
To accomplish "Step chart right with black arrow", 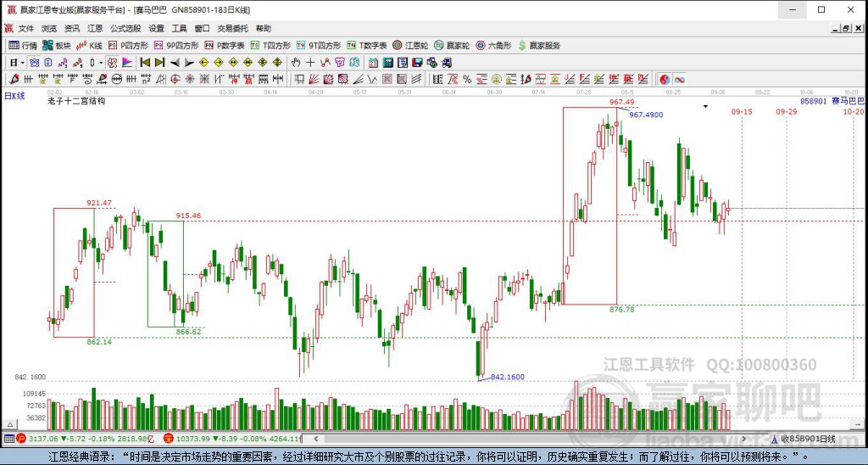I will [189, 63].
